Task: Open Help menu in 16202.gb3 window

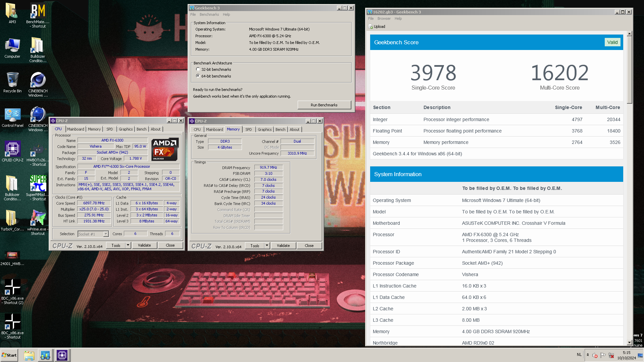Action: tap(398, 18)
